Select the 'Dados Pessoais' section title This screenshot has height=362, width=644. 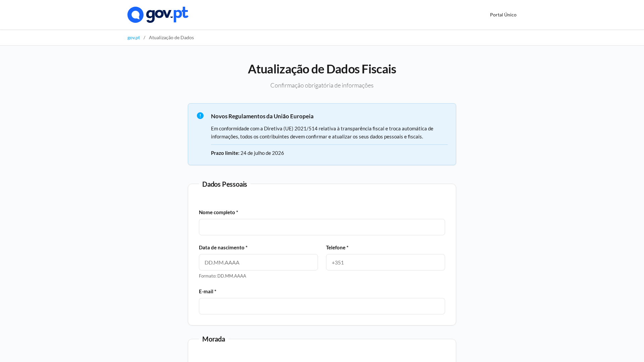tap(225, 184)
